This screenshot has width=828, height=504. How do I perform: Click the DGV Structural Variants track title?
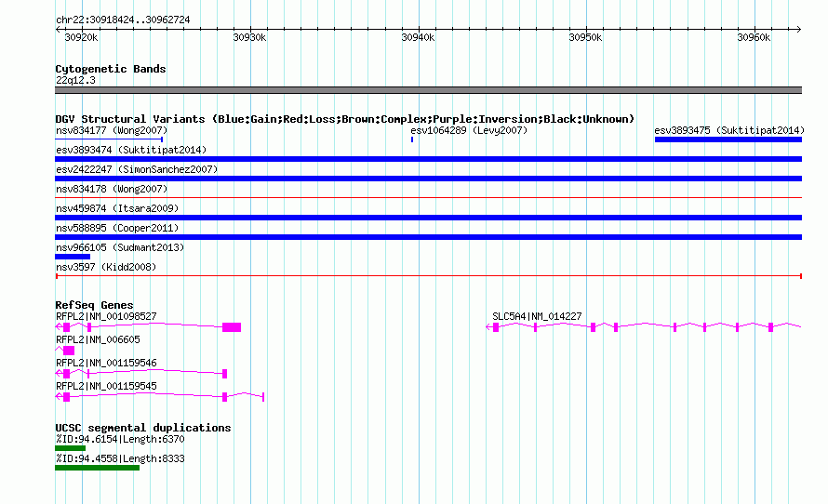click(x=345, y=119)
